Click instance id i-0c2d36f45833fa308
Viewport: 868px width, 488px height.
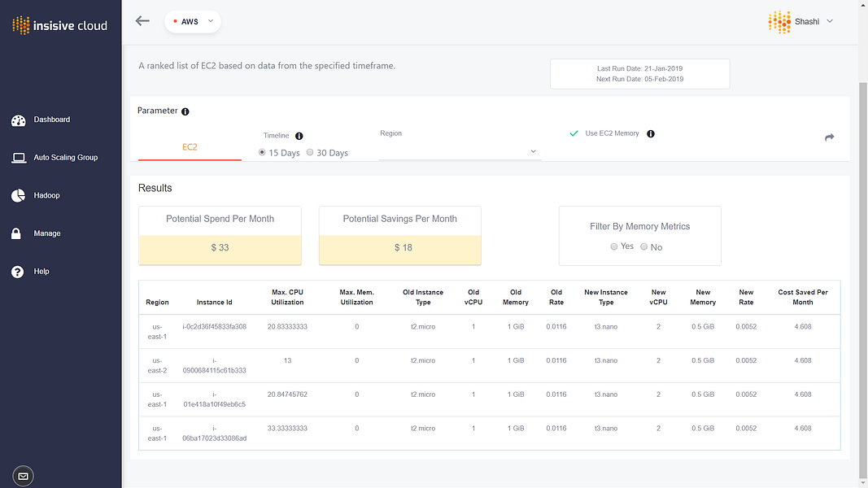(x=214, y=326)
